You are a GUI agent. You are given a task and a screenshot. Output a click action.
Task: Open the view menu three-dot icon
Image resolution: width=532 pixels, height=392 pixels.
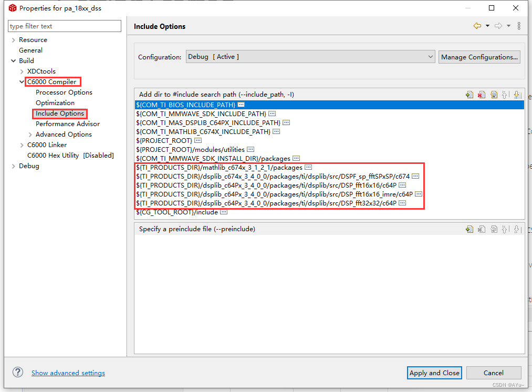click(x=519, y=26)
